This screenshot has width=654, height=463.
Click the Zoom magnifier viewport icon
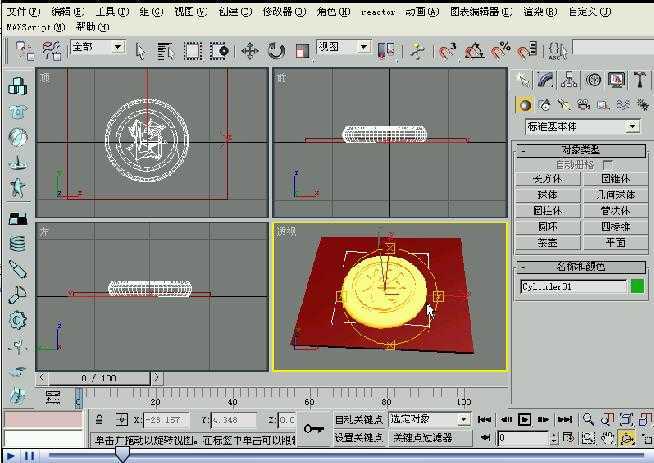(x=588, y=419)
